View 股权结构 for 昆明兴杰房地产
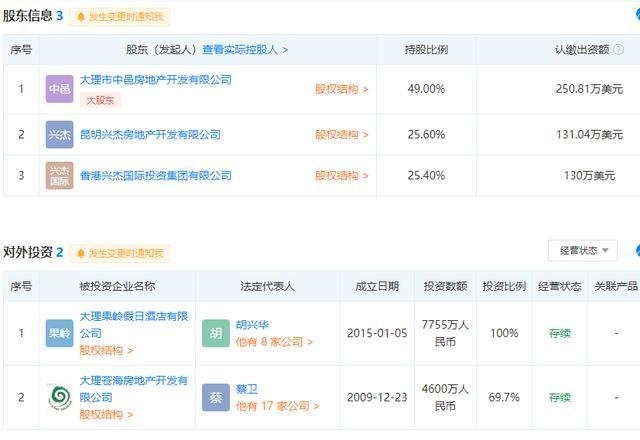This screenshot has height=440, width=640. tap(342, 134)
